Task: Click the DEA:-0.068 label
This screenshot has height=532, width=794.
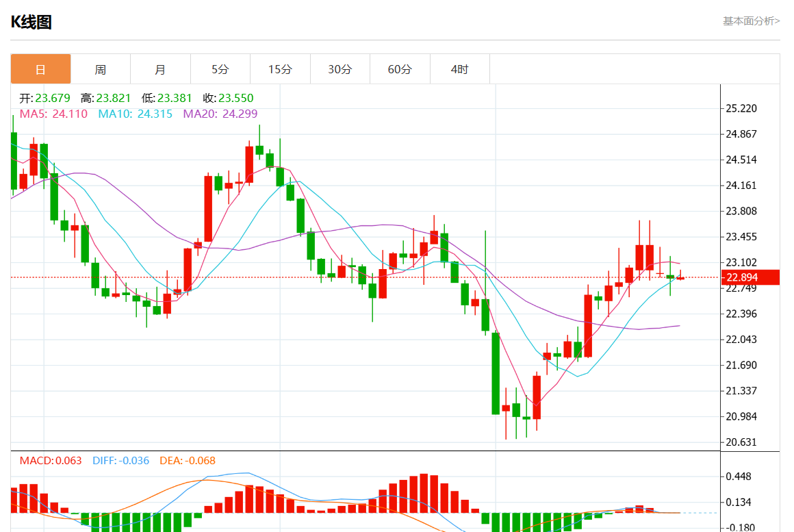Action: click(188, 461)
